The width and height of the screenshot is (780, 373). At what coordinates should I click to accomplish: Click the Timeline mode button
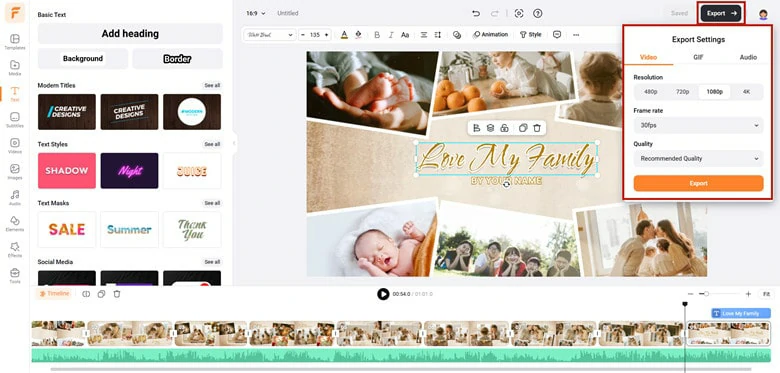point(54,294)
